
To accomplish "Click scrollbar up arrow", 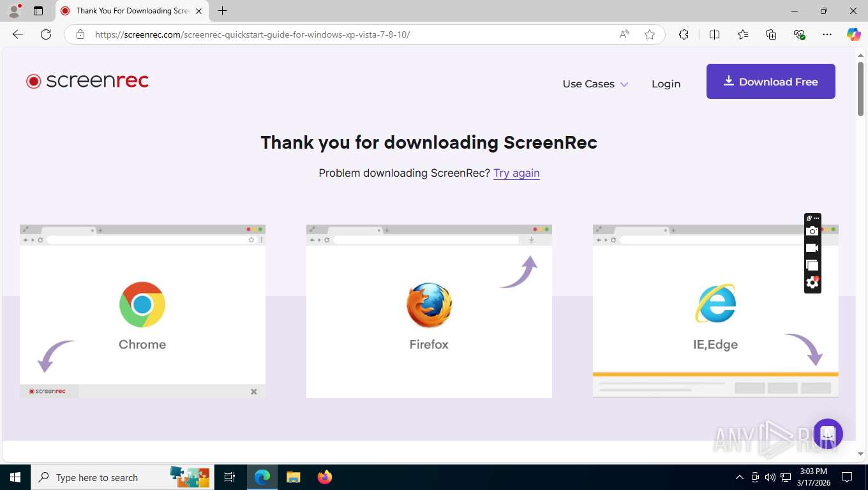I will [860, 54].
